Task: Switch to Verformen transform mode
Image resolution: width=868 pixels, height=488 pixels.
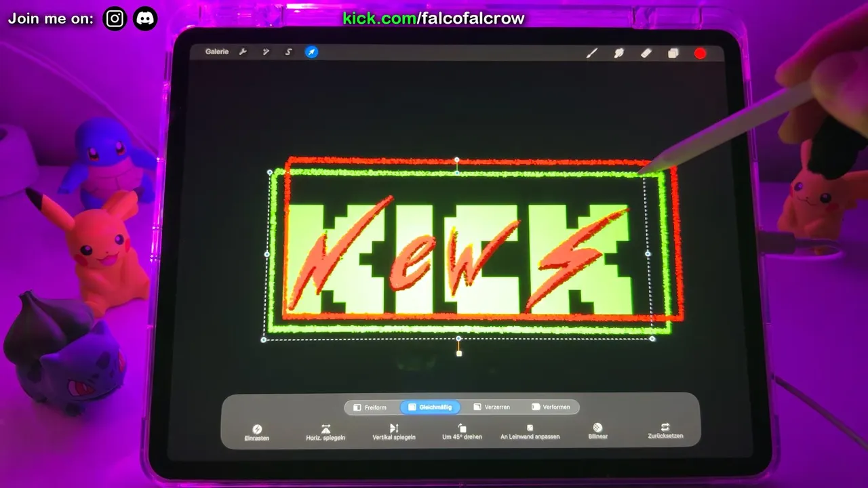Action: [551, 407]
